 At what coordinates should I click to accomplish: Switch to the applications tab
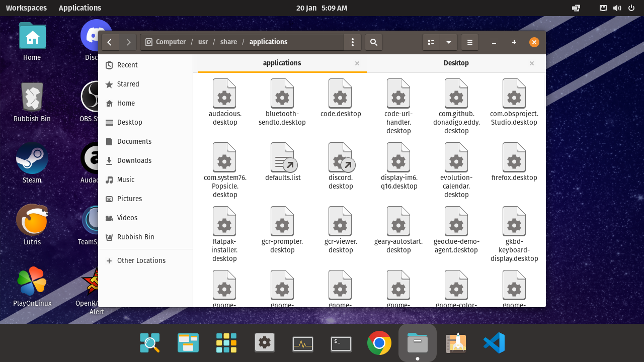(x=282, y=63)
